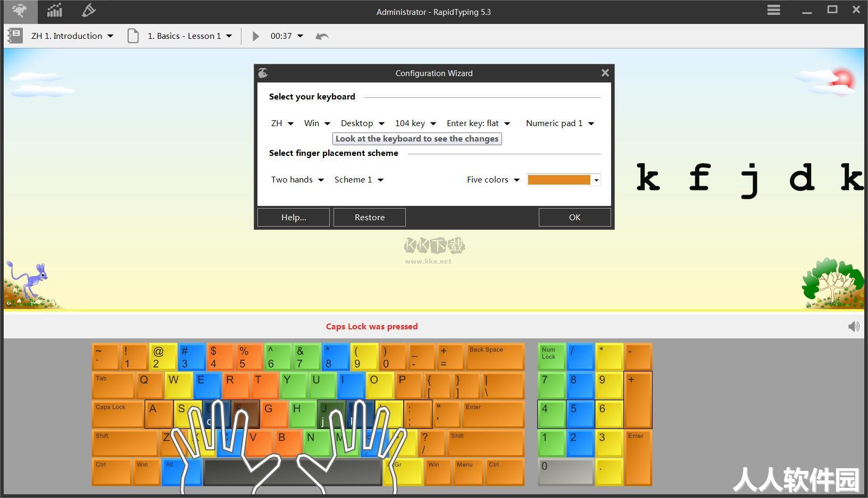Open the Win platform dropdown

[x=317, y=123]
